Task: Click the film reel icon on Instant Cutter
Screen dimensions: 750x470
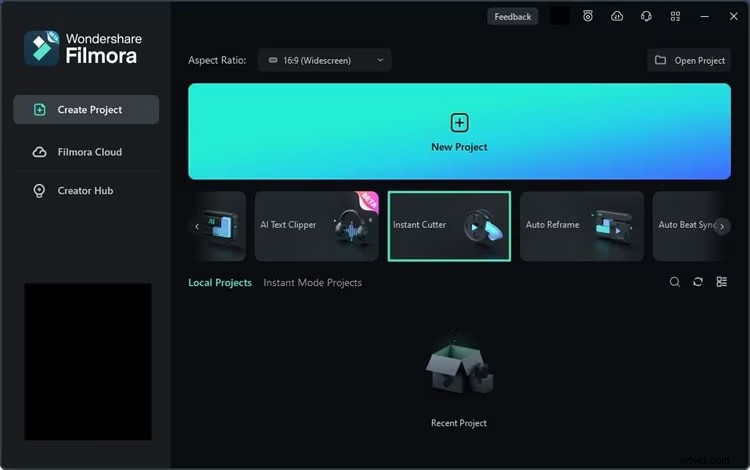Action: pos(484,228)
